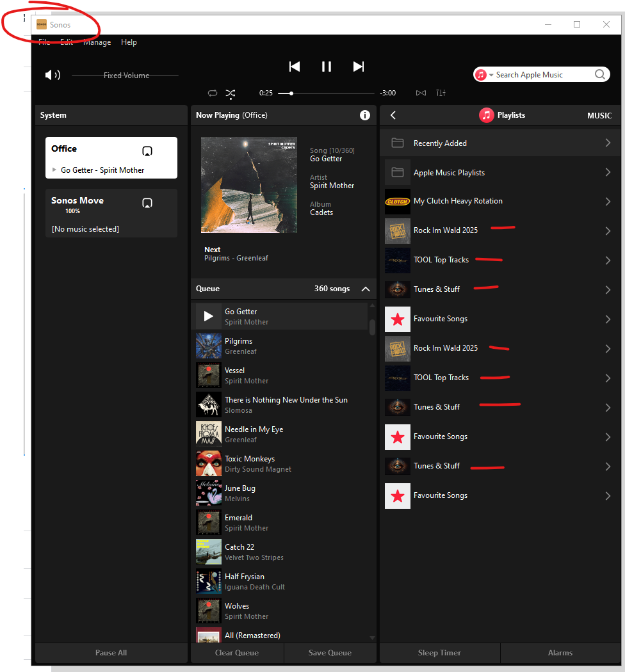Viewport: 625px width, 672px height.
Task: Toggle repeat mode
Action: (x=213, y=93)
